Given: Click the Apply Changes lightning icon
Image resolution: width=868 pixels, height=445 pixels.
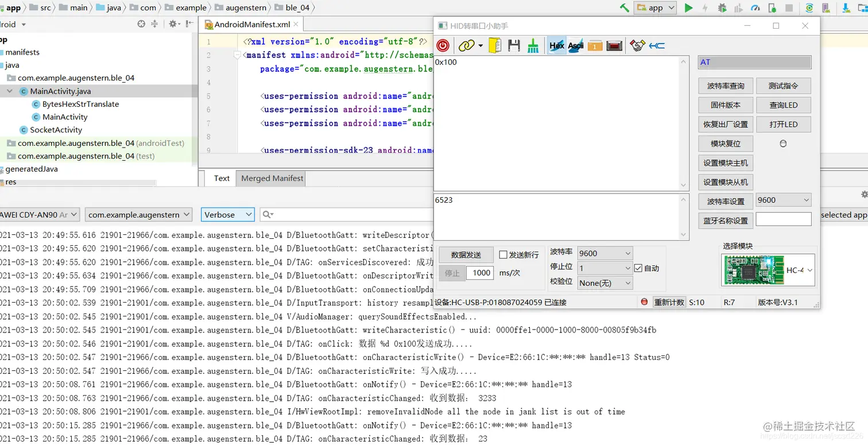Looking at the screenshot, I should click(x=705, y=7).
